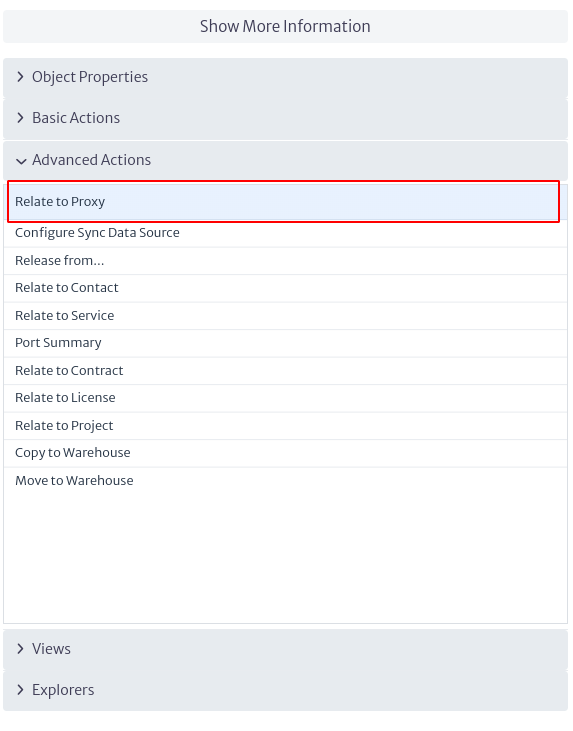Expand the Explorers section
573x731 pixels.
coord(285,690)
